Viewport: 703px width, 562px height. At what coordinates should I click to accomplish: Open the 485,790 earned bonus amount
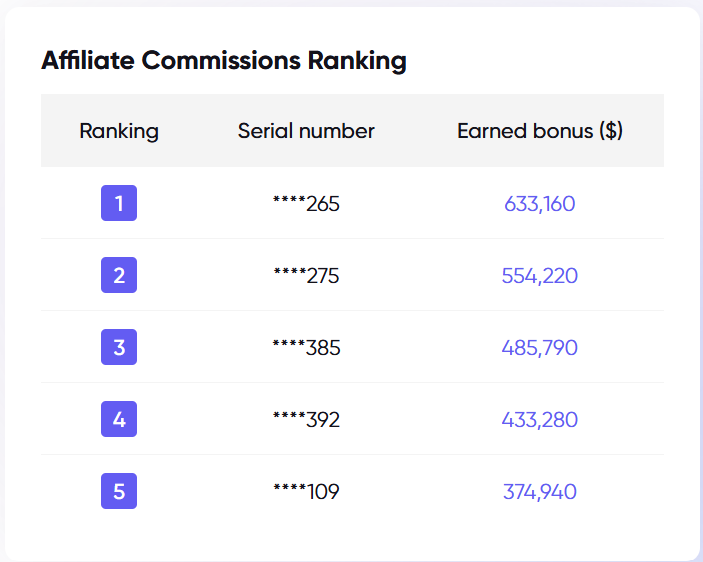(x=540, y=348)
